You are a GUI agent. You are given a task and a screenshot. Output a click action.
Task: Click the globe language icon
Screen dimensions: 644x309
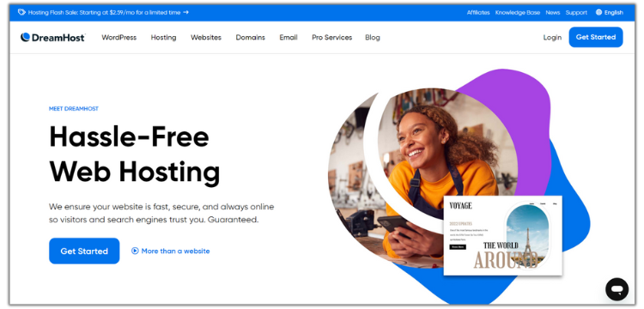click(598, 12)
